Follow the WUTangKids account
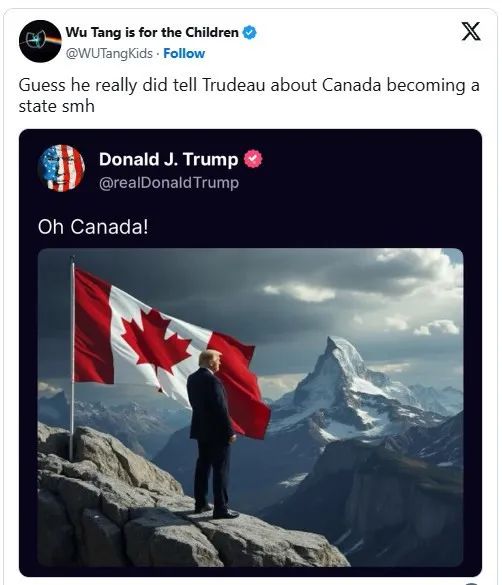The width and height of the screenshot is (502, 585). pos(184,53)
